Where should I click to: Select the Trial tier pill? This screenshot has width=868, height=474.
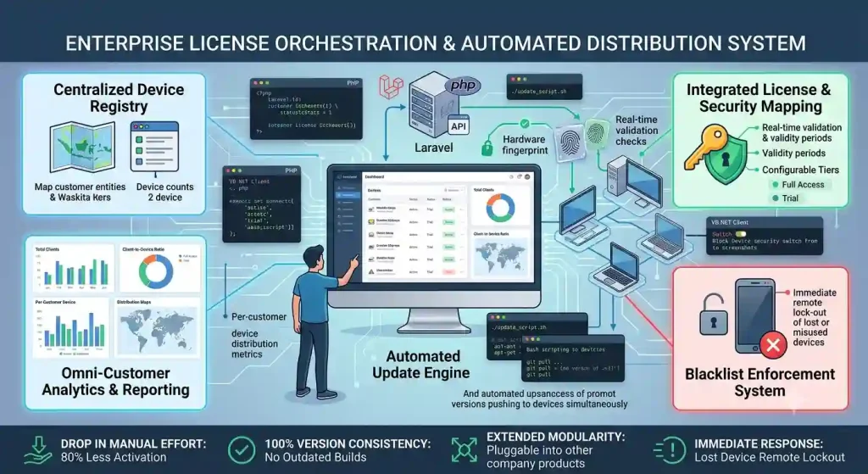(785, 198)
